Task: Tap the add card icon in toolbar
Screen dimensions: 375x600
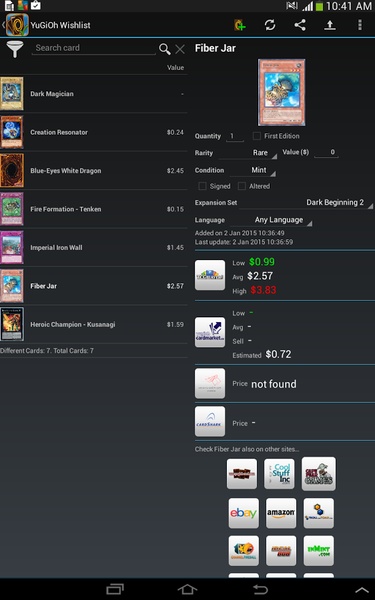Action: coord(240,25)
